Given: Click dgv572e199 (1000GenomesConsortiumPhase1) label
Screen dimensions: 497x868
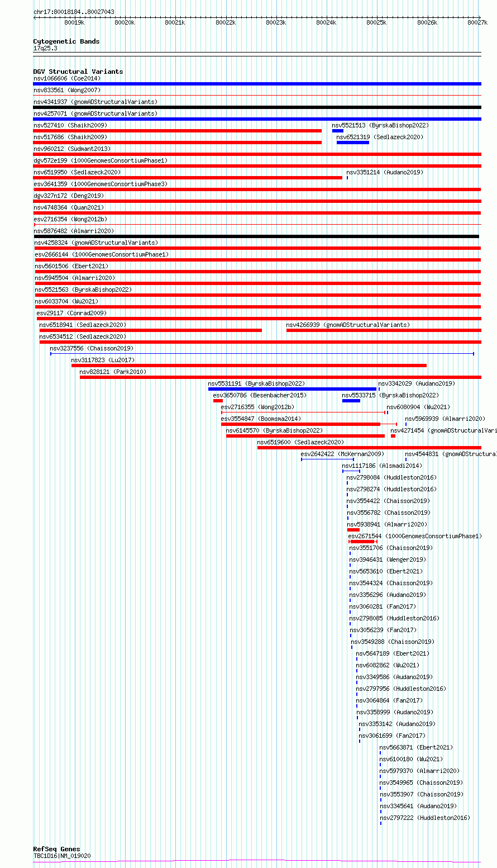Looking at the screenshot, I should pos(101,160).
